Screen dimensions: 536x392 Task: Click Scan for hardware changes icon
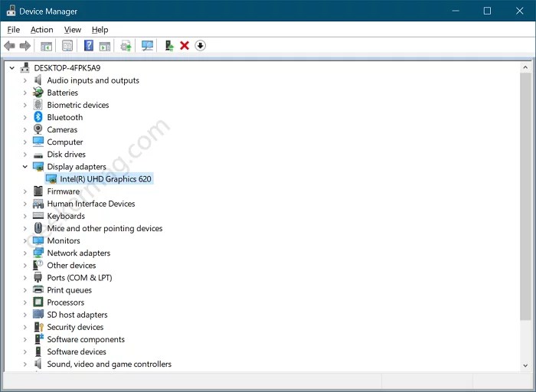point(147,45)
